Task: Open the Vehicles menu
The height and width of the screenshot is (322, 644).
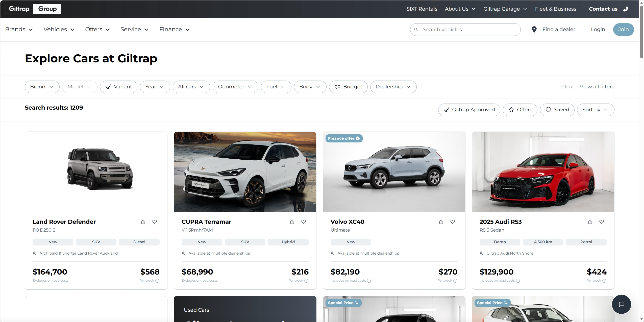Action: [59, 30]
